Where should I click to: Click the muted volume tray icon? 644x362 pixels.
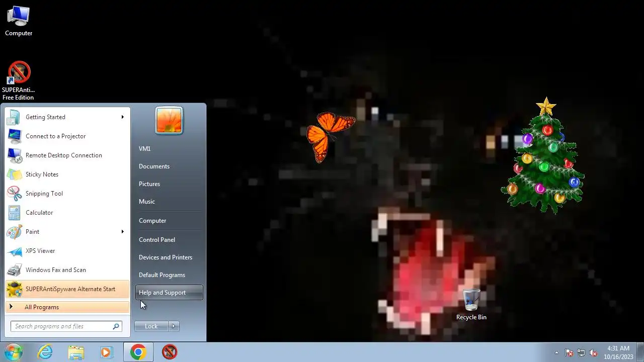(x=593, y=352)
